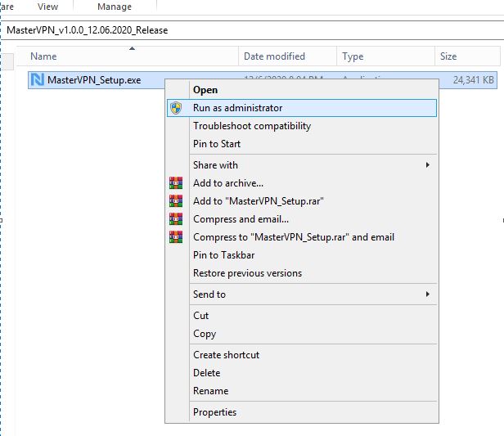The image size is (504, 436).
Task: Choose Create shortcut
Action: click(302, 354)
